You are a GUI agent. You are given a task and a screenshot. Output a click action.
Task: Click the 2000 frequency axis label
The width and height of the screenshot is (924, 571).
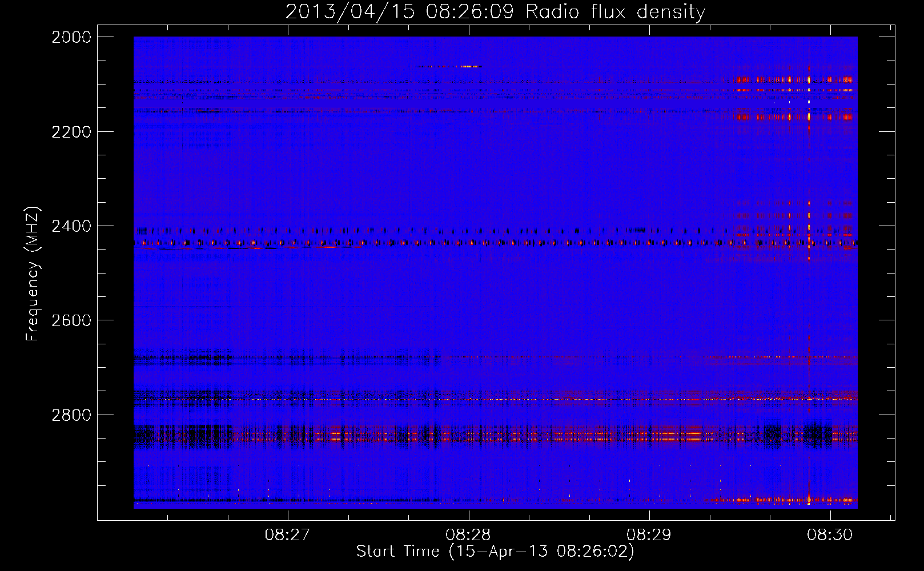[71, 37]
